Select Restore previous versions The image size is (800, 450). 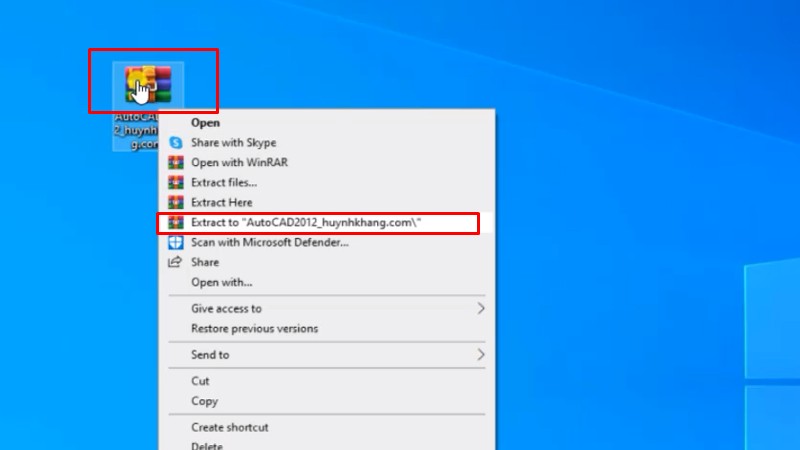coord(254,329)
